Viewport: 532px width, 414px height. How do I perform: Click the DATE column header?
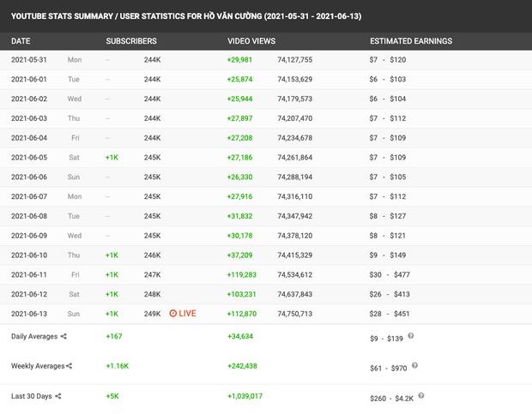click(x=21, y=41)
